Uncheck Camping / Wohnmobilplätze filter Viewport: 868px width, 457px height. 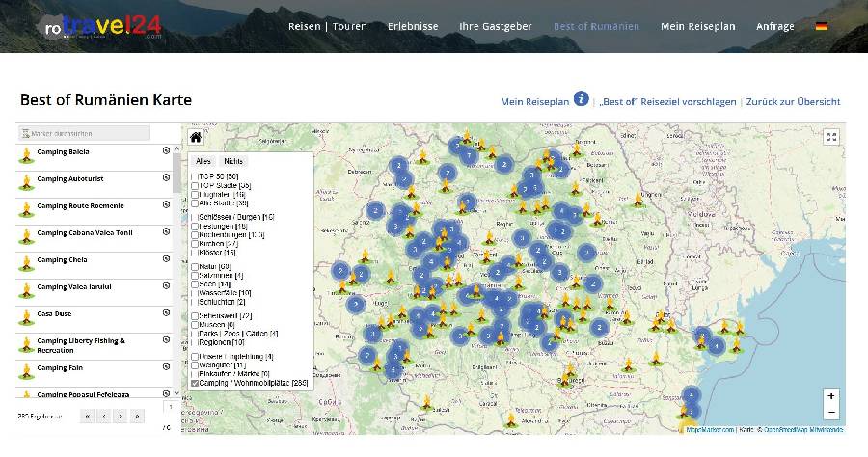tap(195, 383)
